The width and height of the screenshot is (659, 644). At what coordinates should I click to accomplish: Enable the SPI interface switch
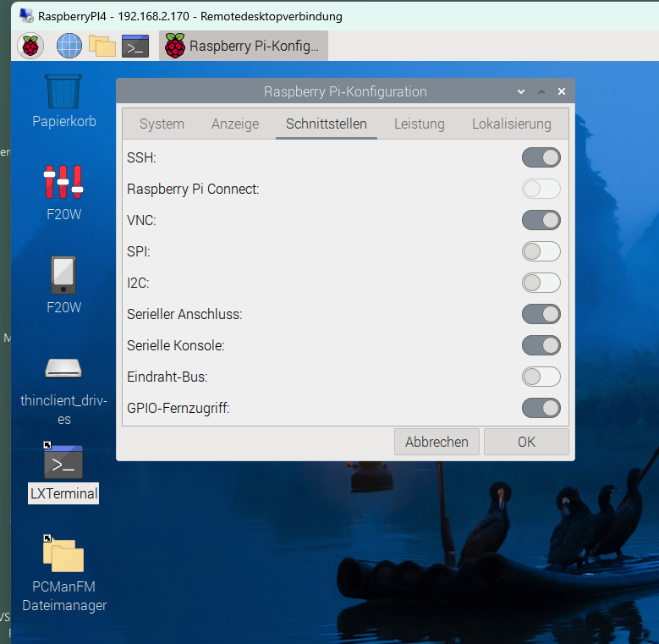tap(541, 251)
